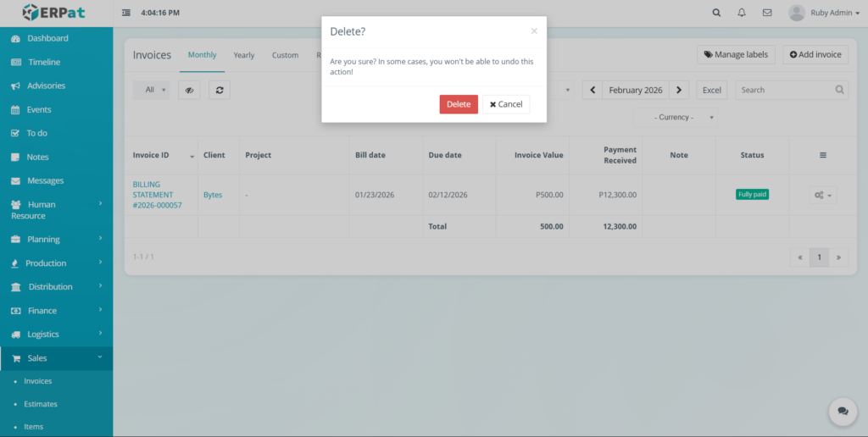Open the Bytes client link
Screen dimensions: 868x437
click(x=213, y=195)
